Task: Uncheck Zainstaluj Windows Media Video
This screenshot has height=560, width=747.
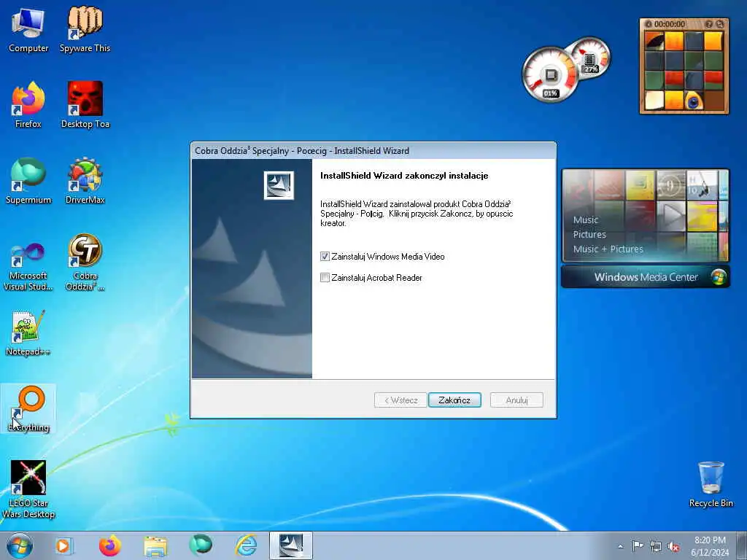Action: [325, 257]
